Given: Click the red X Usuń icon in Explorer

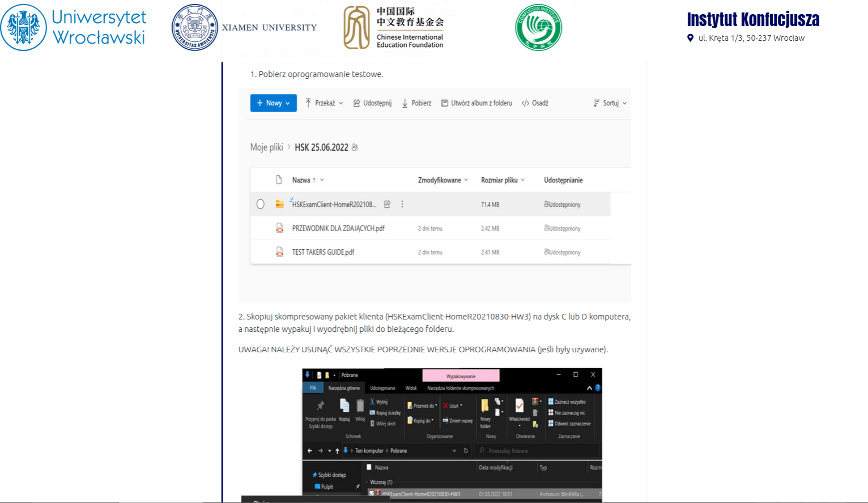Looking at the screenshot, I should [445, 406].
